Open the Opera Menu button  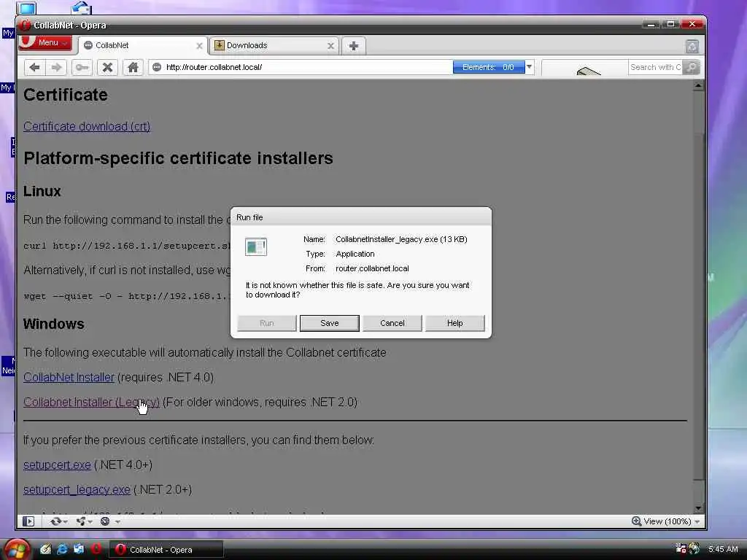click(46, 42)
